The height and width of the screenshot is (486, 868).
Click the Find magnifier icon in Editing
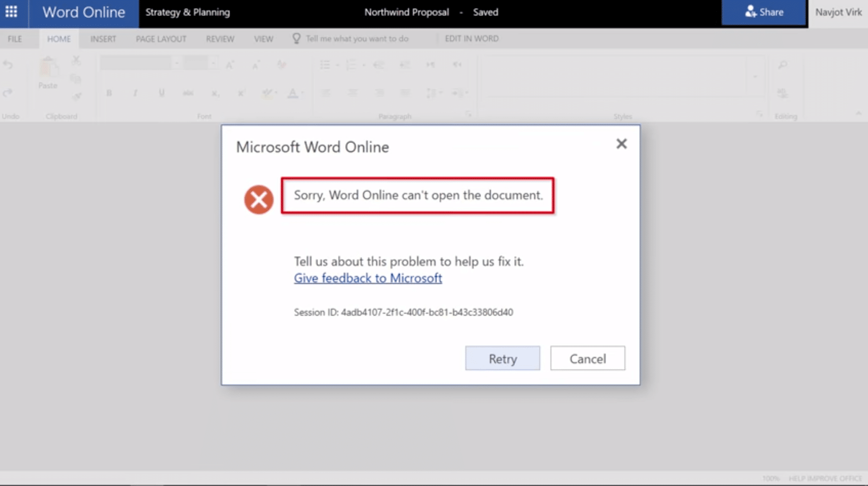[782, 65]
